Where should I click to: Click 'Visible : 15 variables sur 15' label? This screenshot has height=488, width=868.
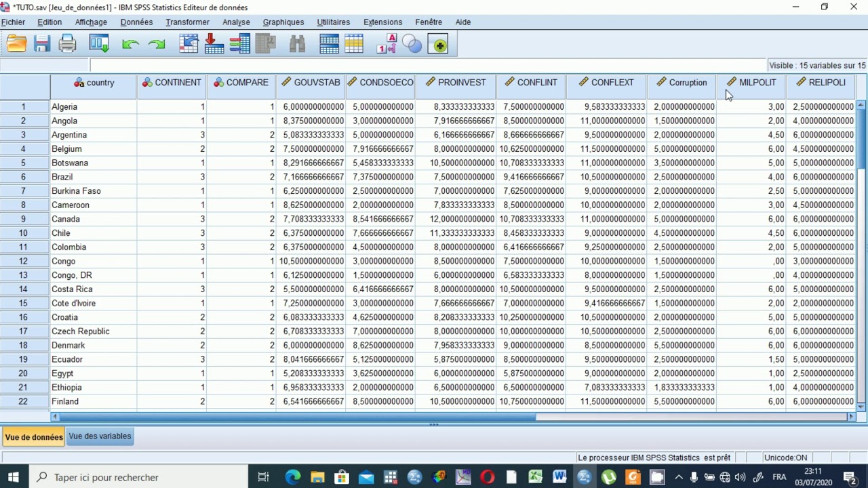(817, 66)
